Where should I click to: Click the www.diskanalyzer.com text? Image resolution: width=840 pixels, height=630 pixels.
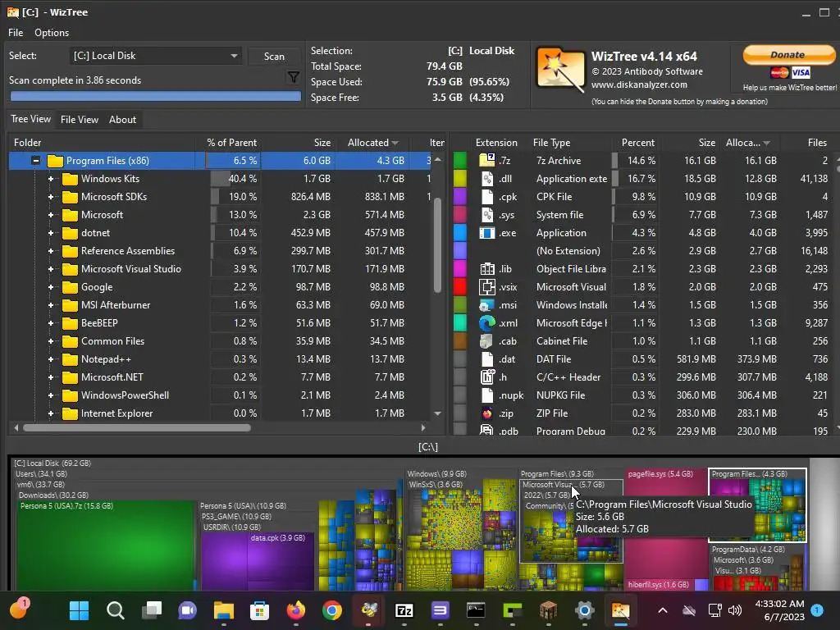click(639, 84)
